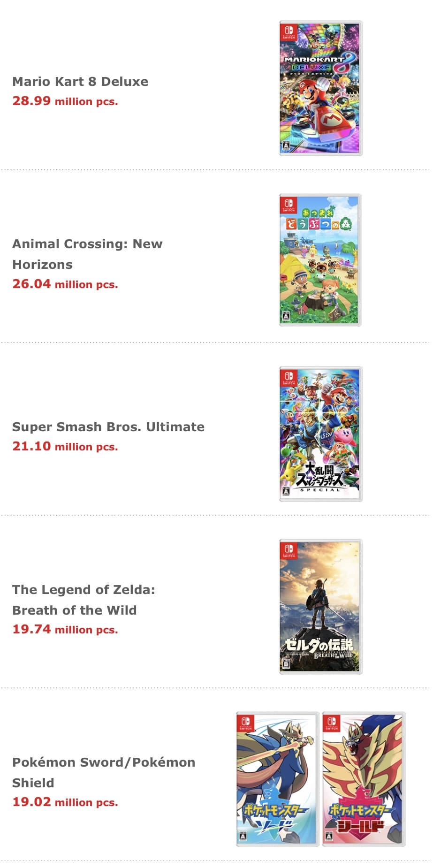
Task: Open the Pokémon Sword blue cover image
Action: (x=277, y=779)
